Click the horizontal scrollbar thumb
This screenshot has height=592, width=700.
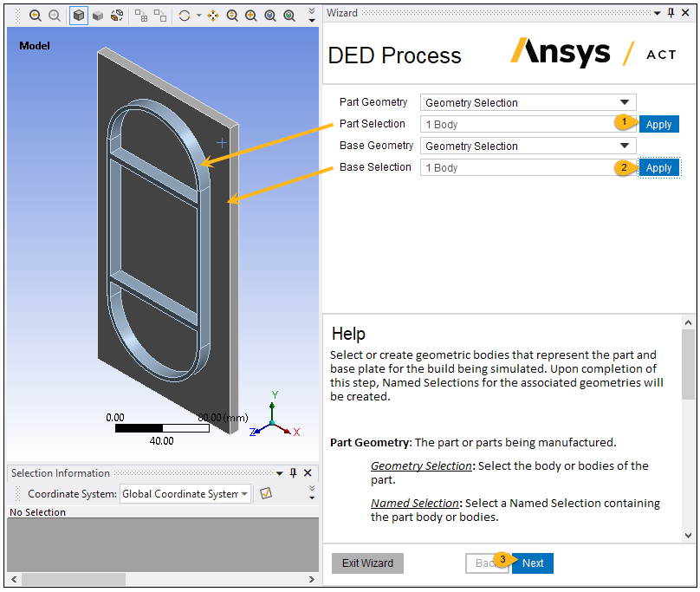click(x=74, y=580)
